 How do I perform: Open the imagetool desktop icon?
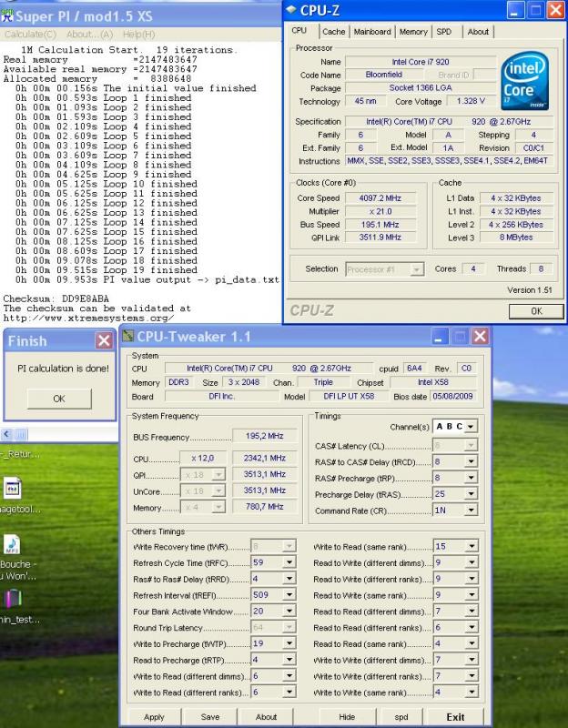[x=13, y=489]
